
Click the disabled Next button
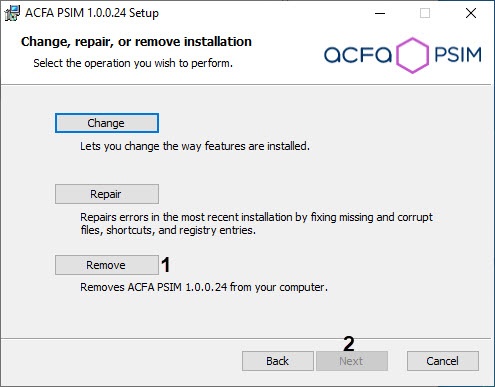click(352, 361)
